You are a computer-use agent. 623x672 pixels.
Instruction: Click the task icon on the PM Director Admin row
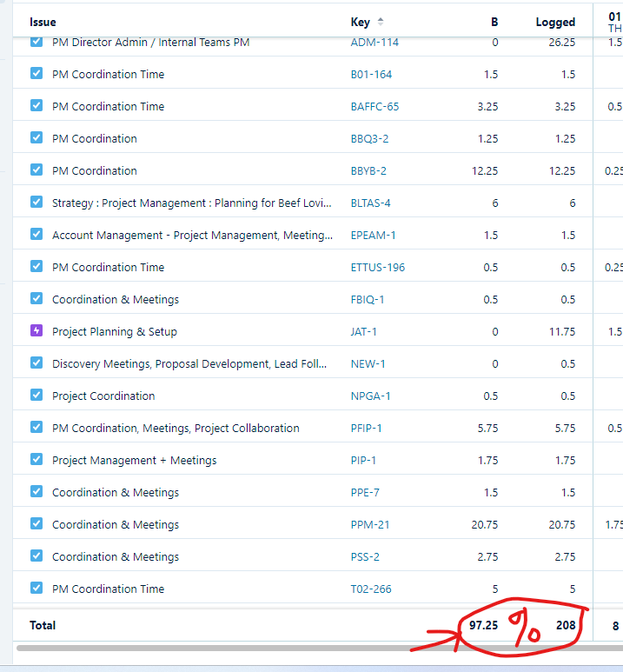tap(36, 43)
